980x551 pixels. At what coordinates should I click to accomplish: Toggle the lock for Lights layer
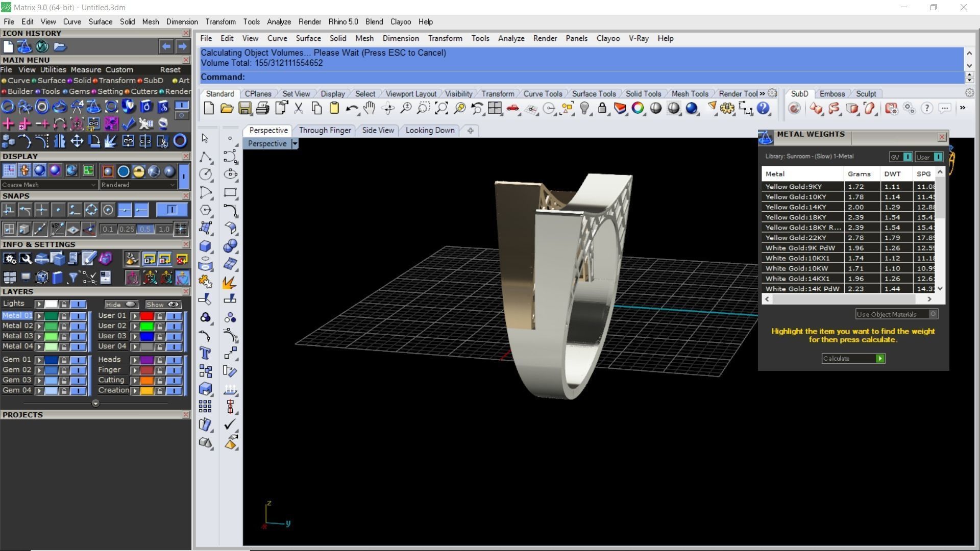64,304
